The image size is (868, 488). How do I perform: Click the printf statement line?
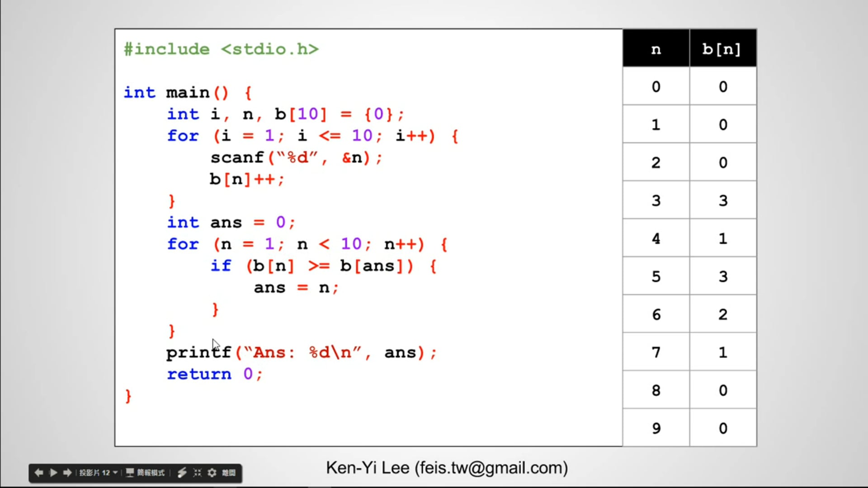(302, 352)
